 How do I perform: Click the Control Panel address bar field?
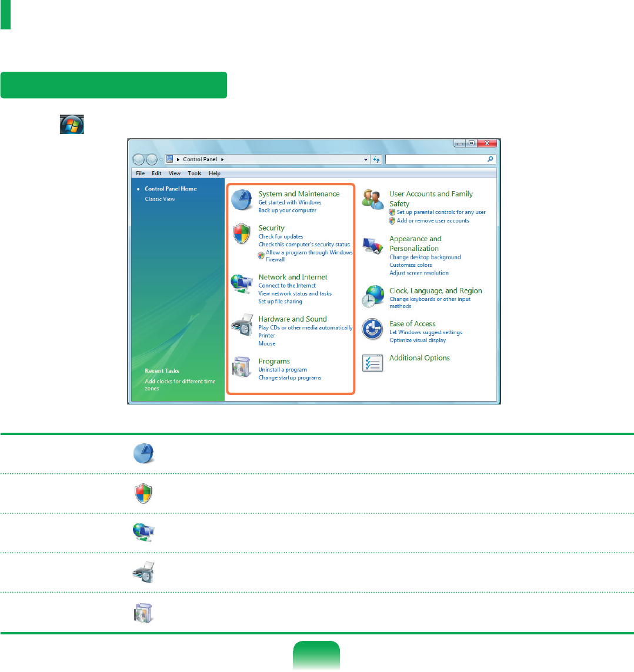[268, 159]
